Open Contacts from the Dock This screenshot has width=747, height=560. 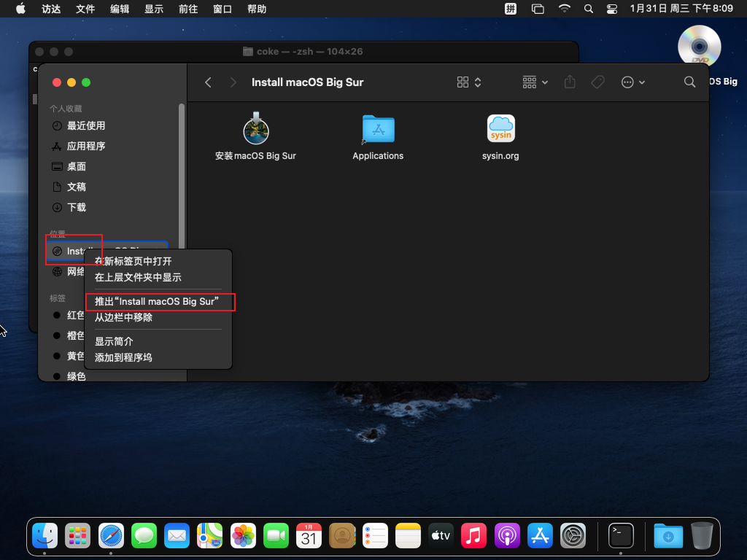tap(342, 535)
